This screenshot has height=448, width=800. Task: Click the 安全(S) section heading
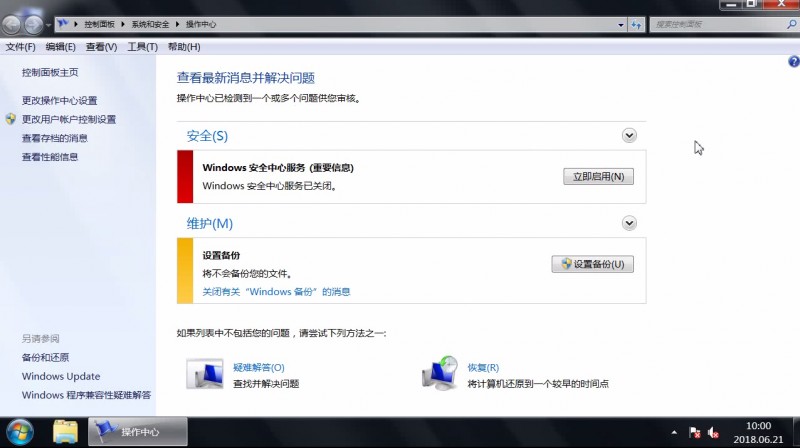pyautogui.click(x=207, y=136)
